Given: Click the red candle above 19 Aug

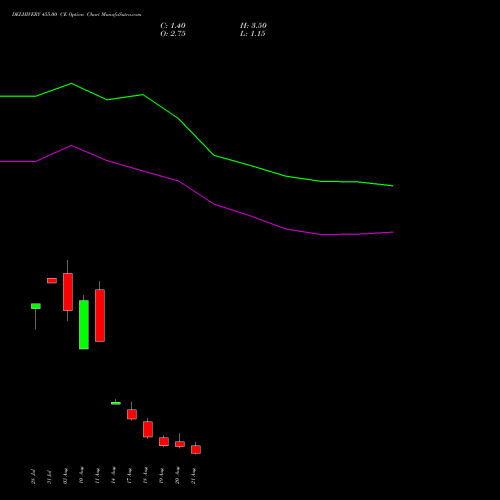Looking at the screenshot, I should (x=164, y=442).
